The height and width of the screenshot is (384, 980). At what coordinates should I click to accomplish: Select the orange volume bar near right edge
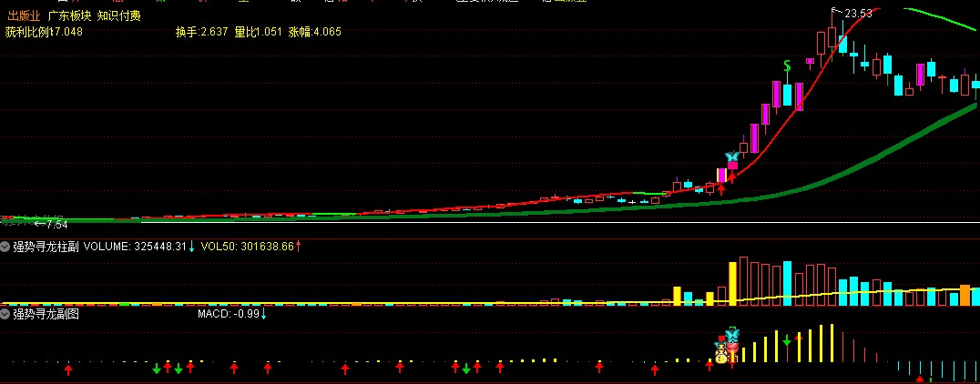(965, 295)
